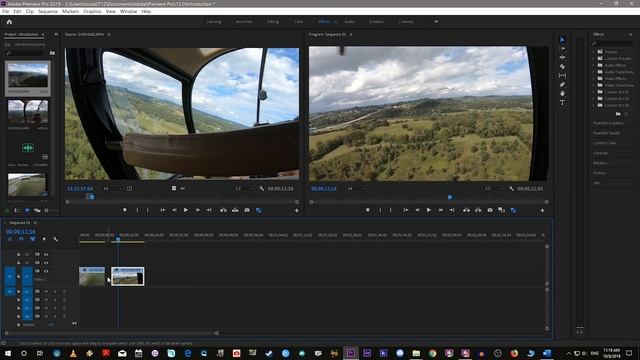
Task: Select the Razor tool in tools panel
Action: 562,67
